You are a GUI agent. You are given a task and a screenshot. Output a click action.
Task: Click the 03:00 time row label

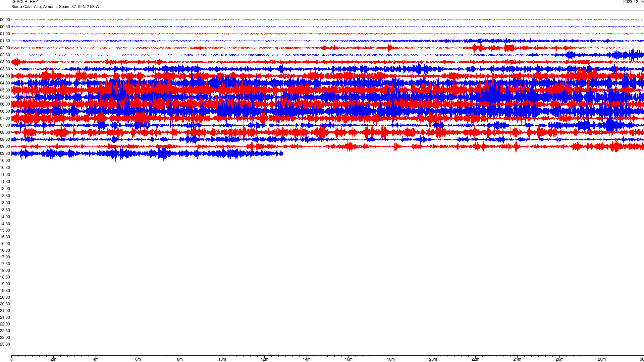pyautogui.click(x=5, y=62)
